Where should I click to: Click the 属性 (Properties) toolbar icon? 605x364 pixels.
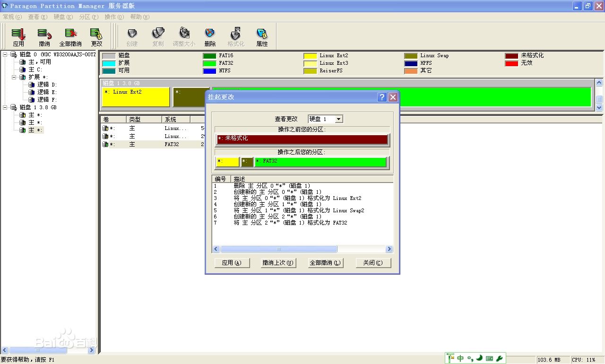pyautogui.click(x=262, y=37)
